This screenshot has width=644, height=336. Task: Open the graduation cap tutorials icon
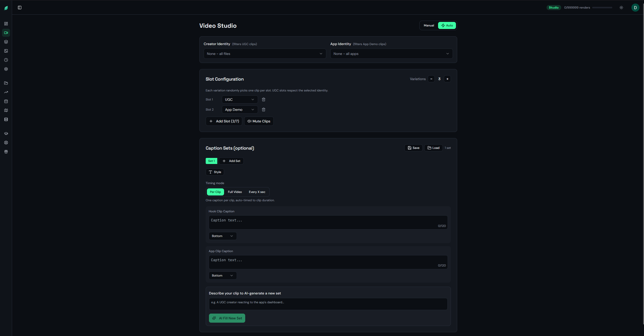(6, 133)
